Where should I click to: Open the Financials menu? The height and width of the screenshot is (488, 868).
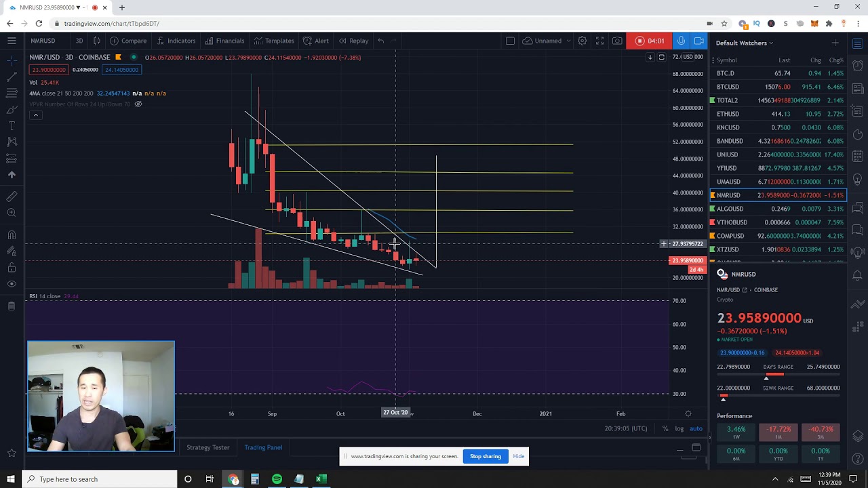[x=224, y=41]
